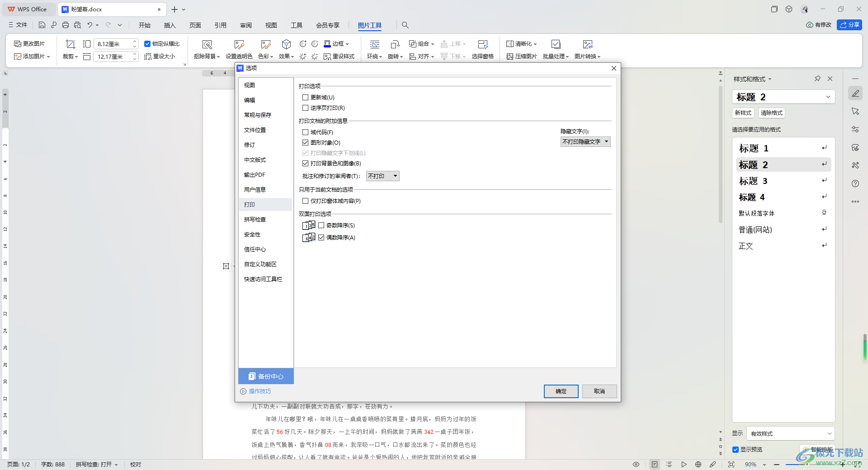This screenshot has width=868, height=470.
Task: Apply the 标题 3 style
Action: [x=783, y=181]
